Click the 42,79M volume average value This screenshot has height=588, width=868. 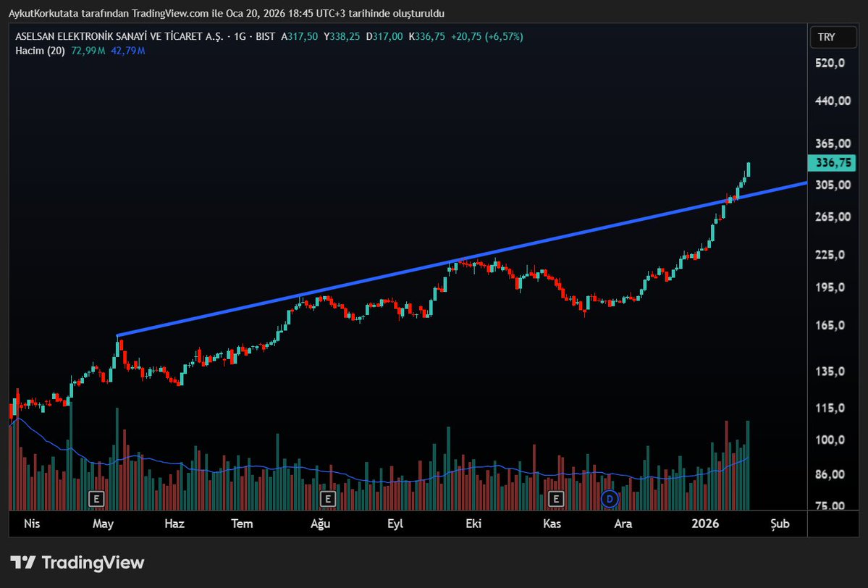click(x=128, y=51)
